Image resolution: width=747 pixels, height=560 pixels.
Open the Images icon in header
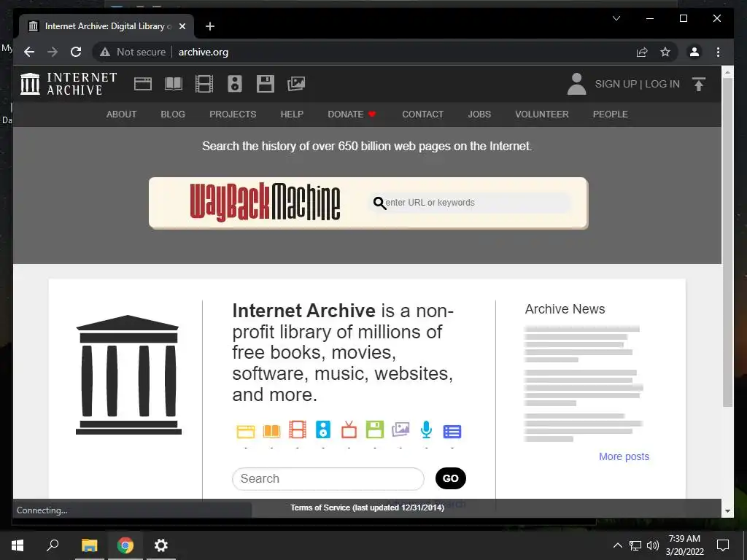click(296, 84)
